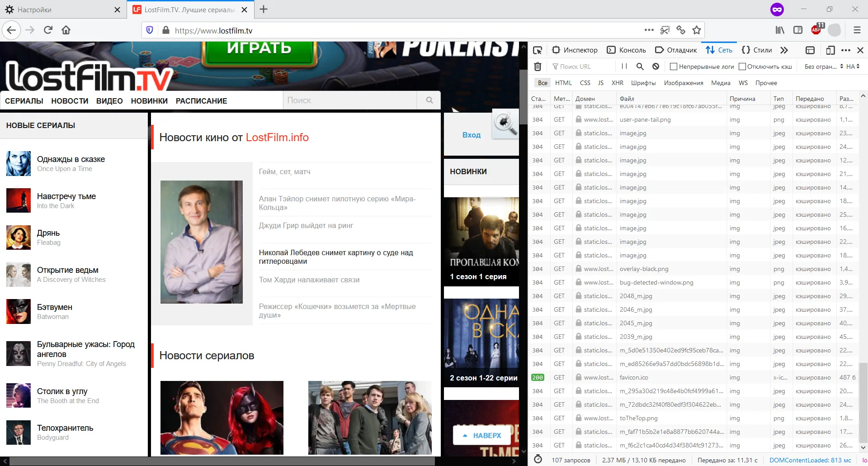868x466 pixels.
Task: Click the page horizontal scrollbar
Action: click(x=222, y=461)
